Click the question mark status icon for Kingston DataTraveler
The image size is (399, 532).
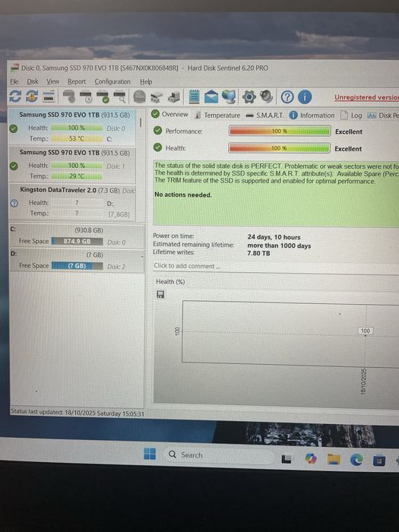(14, 203)
